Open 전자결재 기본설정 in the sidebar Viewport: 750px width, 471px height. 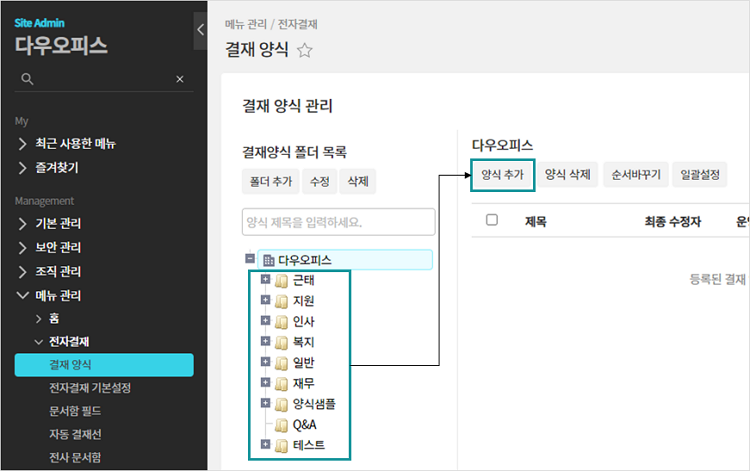click(x=90, y=388)
